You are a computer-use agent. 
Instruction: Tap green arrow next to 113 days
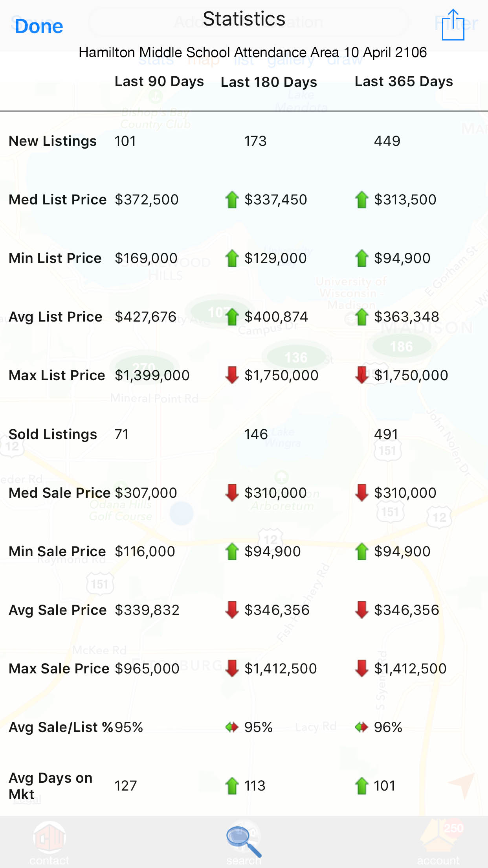pyautogui.click(x=232, y=786)
